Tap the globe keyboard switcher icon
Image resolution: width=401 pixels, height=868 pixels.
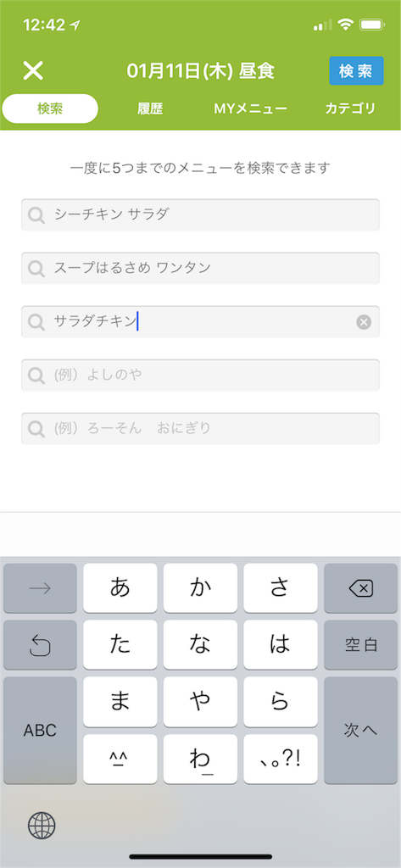click(42, 826)
